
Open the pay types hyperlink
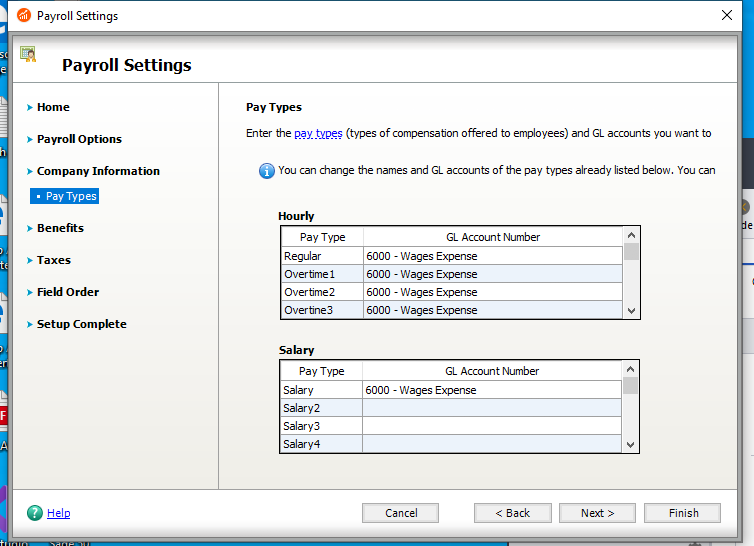point(318,133)
